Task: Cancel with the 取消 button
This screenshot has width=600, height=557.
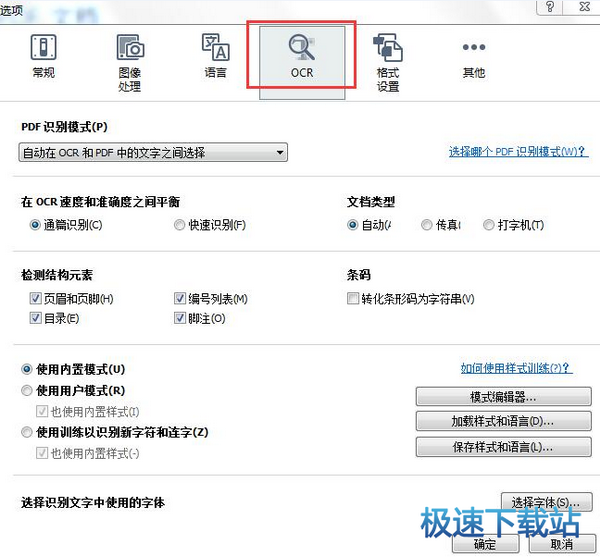Action: [562, 544]
